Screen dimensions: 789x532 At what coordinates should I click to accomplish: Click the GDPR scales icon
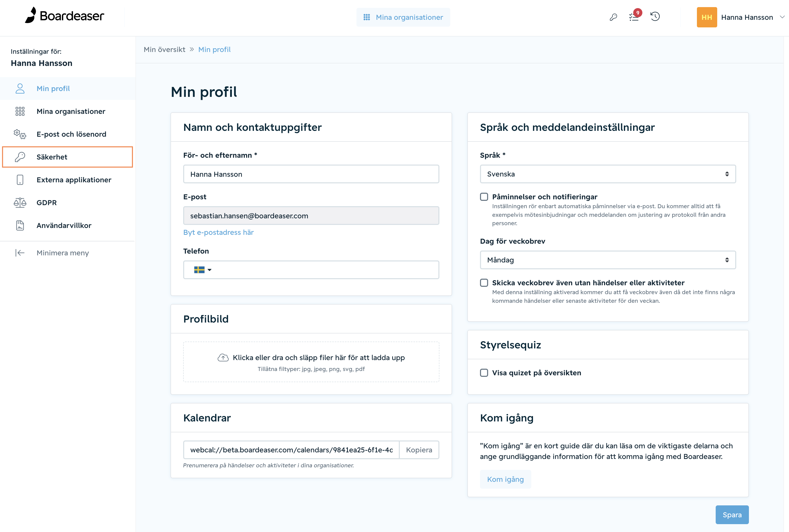(x=20, y=203)
